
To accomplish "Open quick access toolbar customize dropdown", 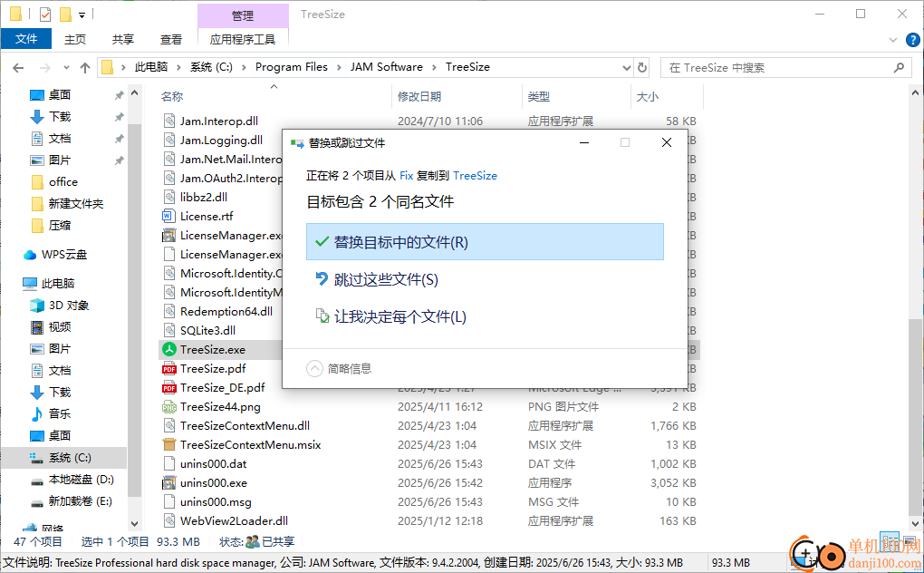I will (x=82, y=15).
